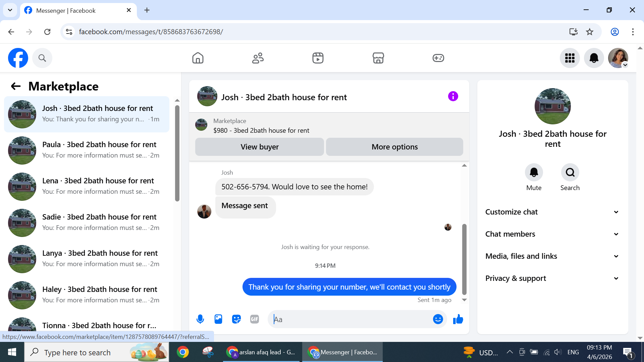This screenshot has width=644, height=362.
Task: Click the listing house thumbnail in chat header
Action: pyautogui.click(x=207, y=96)
